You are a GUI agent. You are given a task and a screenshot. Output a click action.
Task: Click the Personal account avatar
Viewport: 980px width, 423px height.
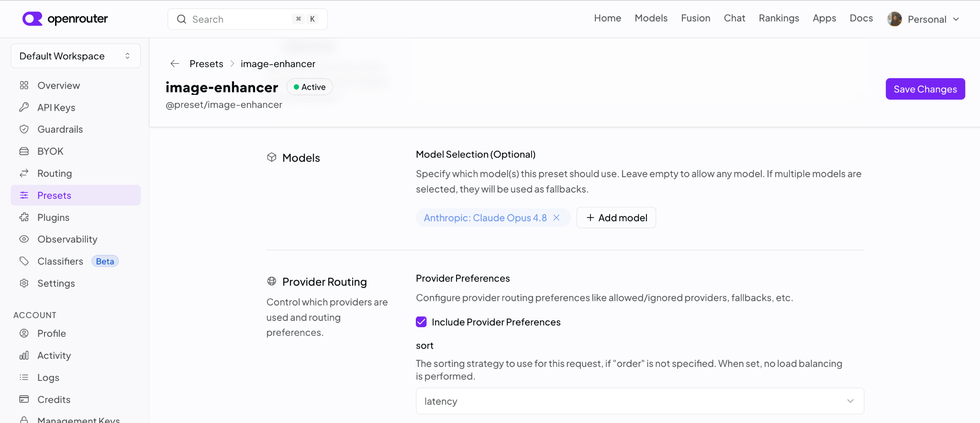click(x=894, y=19)
